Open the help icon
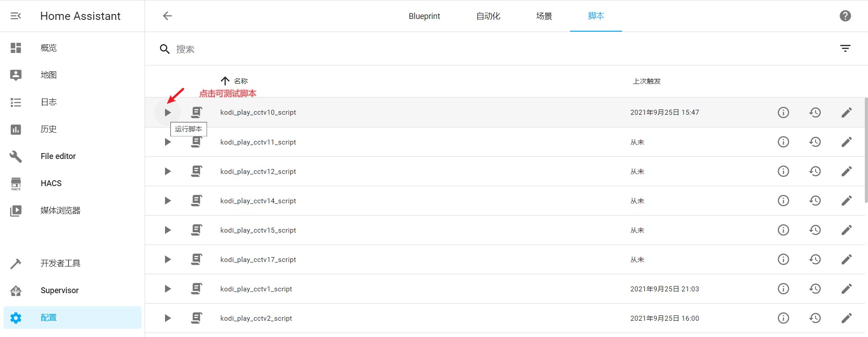The image size is (868, 337). click(845, 16)
